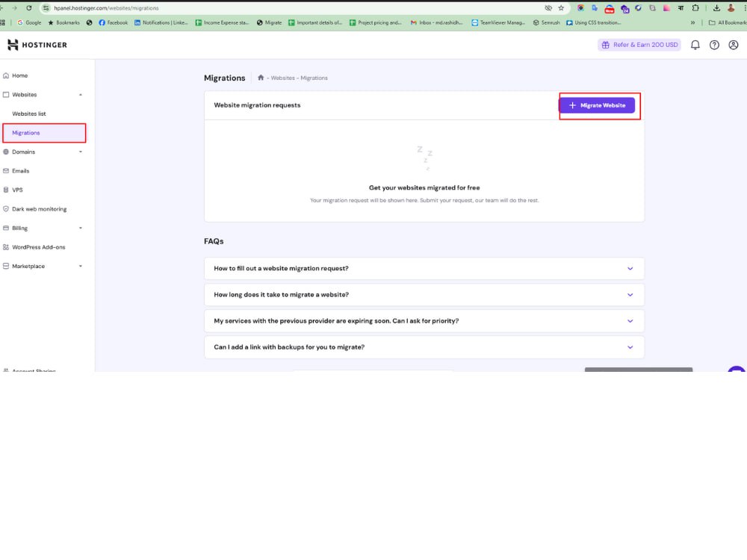Click the site info icon in address bar
The height and width of the screenshot is (560, 747).
coord(46,8)
